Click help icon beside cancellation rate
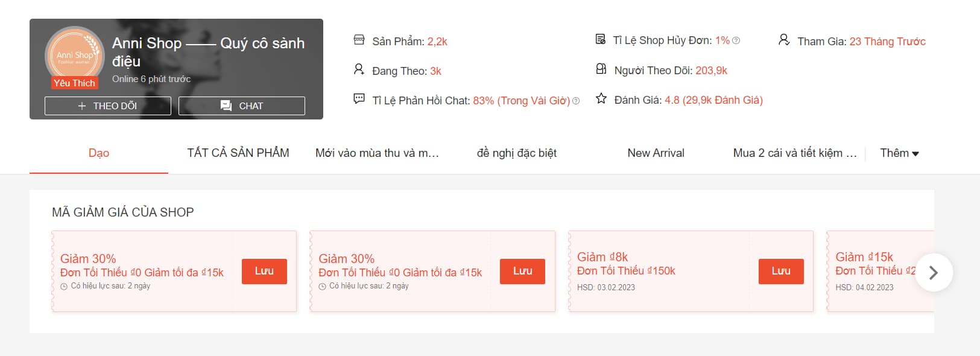The height and width of the screenshot is (356, 980). (736, 40)
